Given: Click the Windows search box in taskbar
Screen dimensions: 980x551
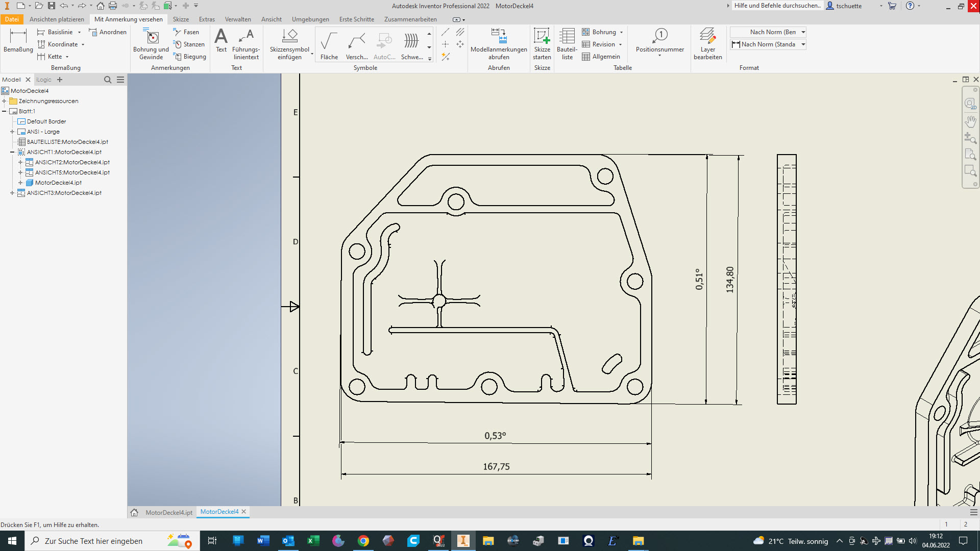Looking at the screenshot, I should pos(93,541).
